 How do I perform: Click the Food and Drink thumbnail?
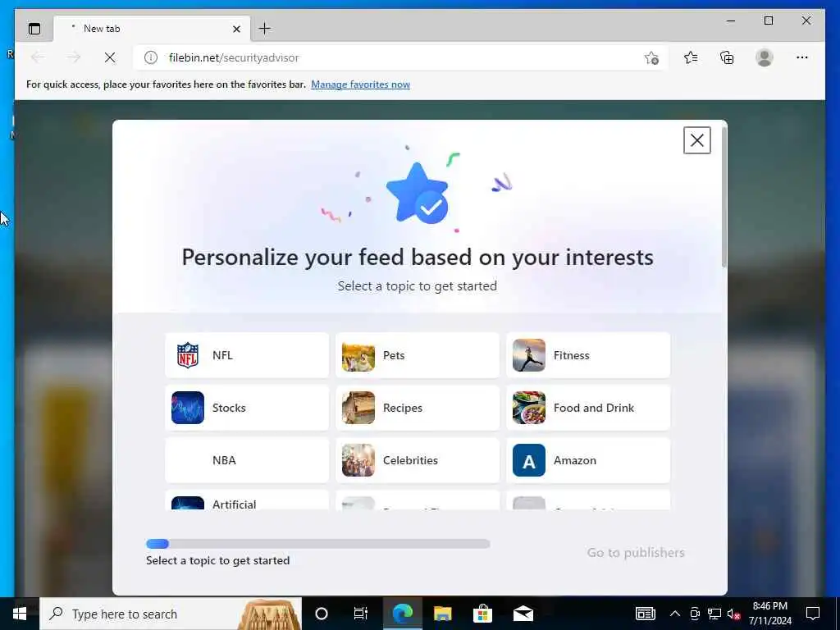pyautogui.click(x=529, y=408)
